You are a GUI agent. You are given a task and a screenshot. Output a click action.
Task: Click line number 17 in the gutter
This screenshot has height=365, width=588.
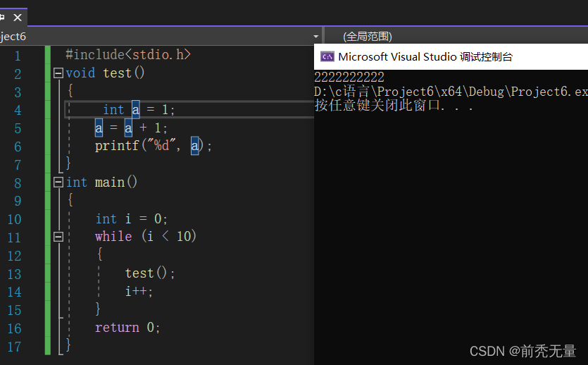point(14,346)
